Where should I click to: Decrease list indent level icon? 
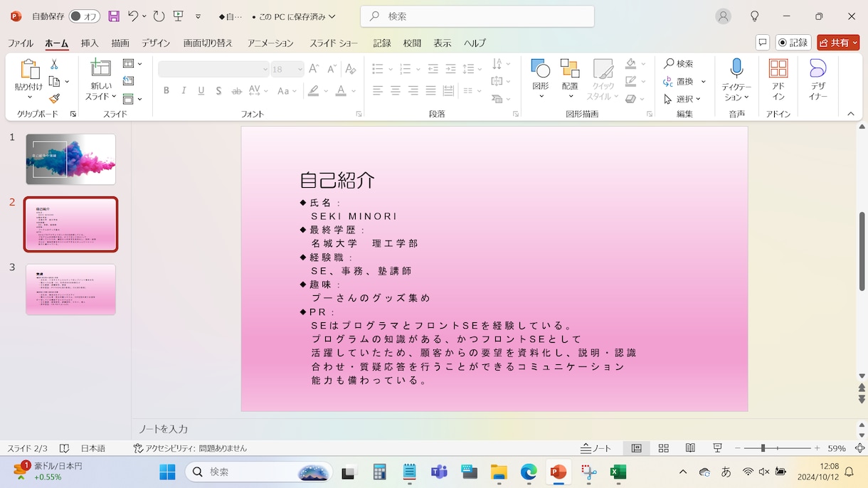pos(433,69)
